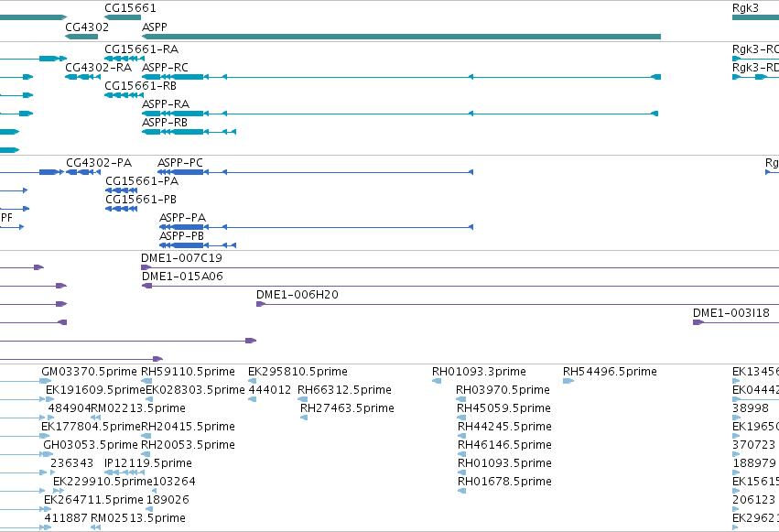Select the ASPP-PB coding sequence glyph
The height and width of the screenshot is (532, 779).
[198, 245]
